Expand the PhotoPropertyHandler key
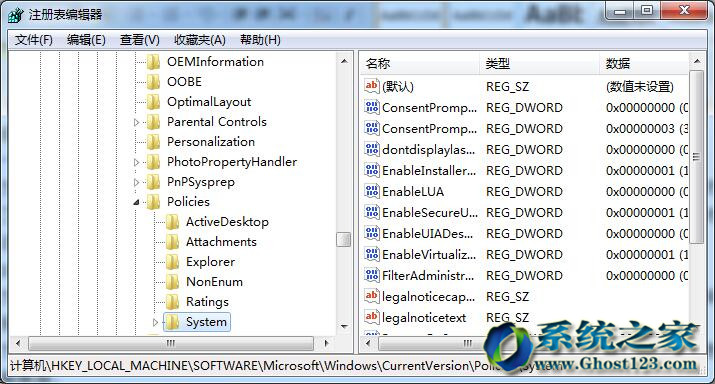The height and width of the screenshot is (384, 715). (136, 162)
